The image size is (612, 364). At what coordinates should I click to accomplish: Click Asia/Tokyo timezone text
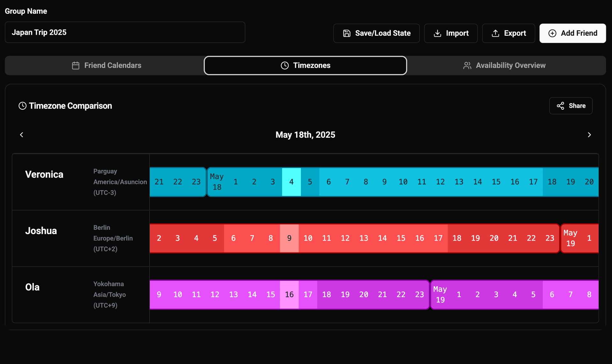(x=110, y=295)
